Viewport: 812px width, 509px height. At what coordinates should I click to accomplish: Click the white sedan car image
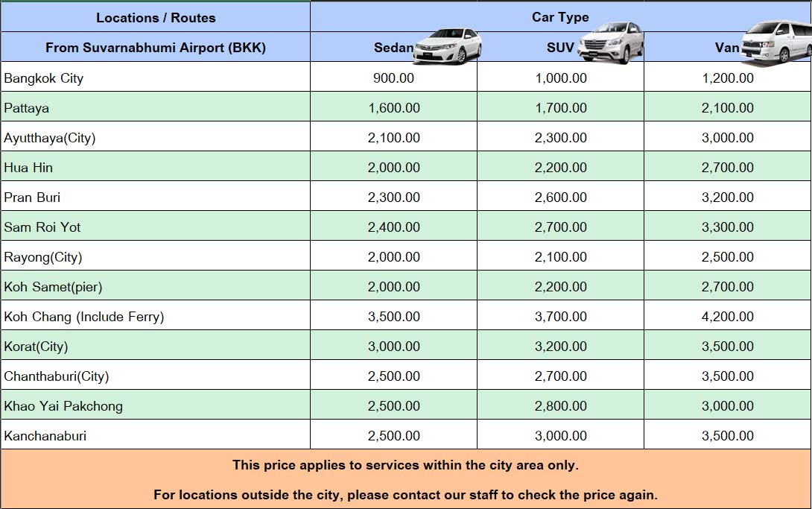pyautogui.click(x=448, y=46)
